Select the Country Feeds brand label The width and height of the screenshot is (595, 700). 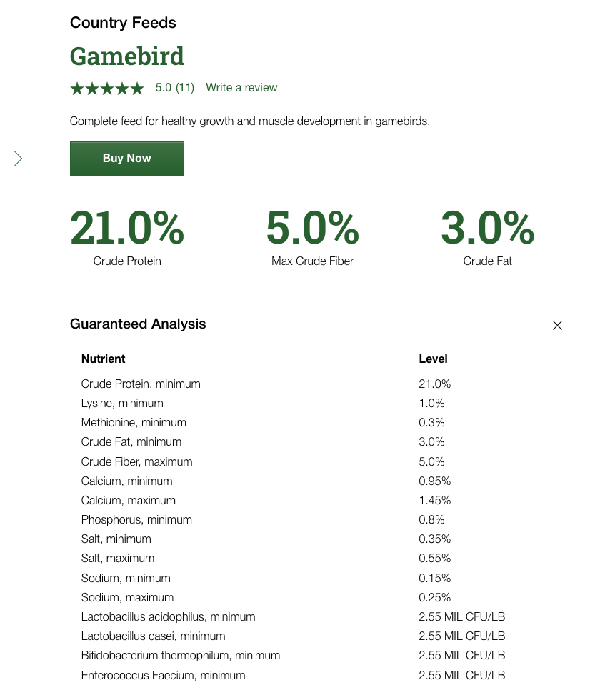pyautogui.click(x=123, y=23)
